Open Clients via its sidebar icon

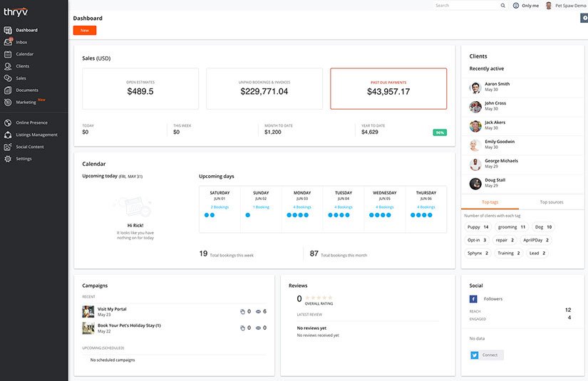8,66
